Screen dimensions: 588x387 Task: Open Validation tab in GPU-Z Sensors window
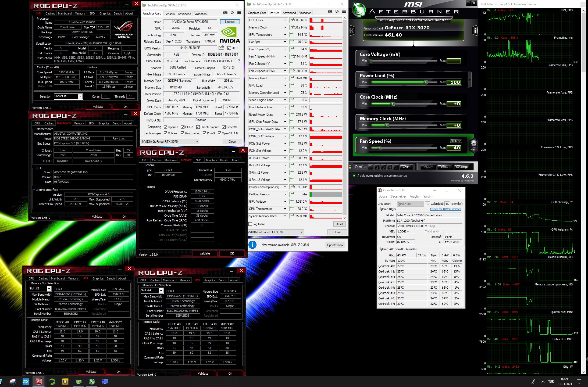tap(305, 13)
